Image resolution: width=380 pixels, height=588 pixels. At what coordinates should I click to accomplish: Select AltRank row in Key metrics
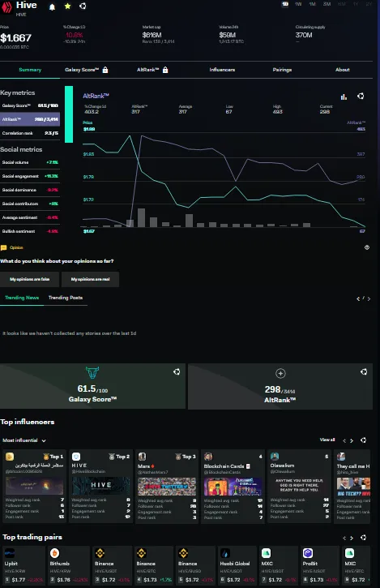(30, 119)
